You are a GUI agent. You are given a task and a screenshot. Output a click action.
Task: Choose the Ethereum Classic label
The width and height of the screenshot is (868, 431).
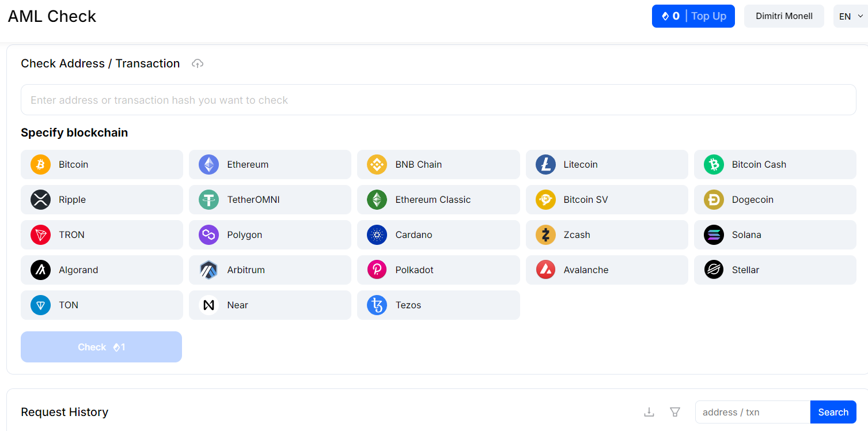point(433,200)
